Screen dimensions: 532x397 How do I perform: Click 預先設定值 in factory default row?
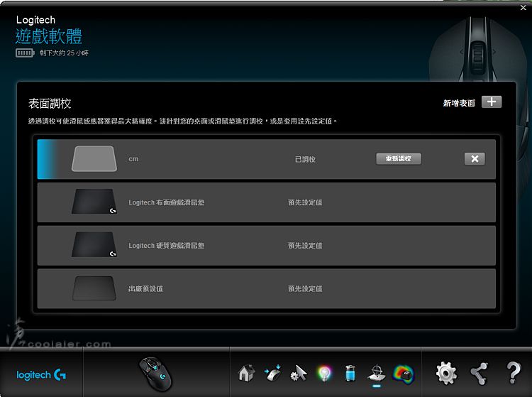pos(305,288)
